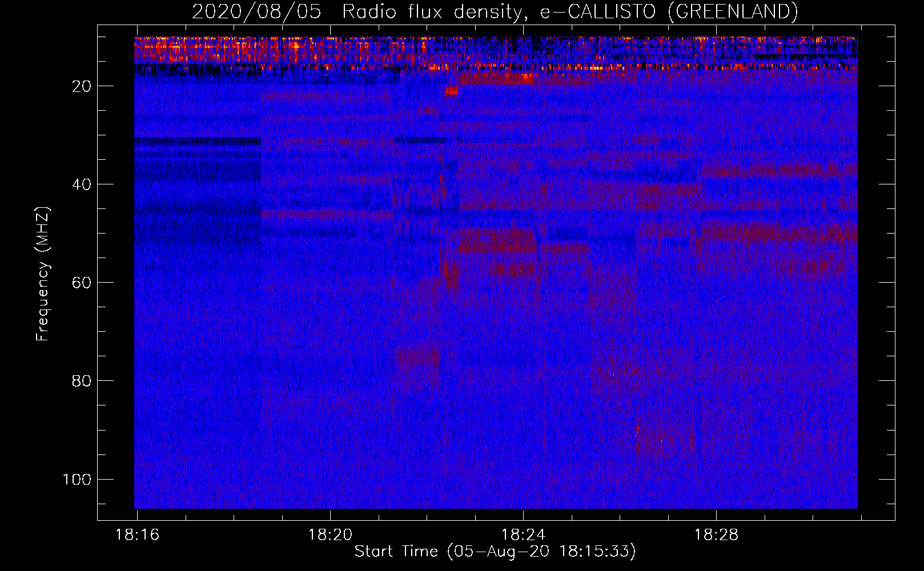Click the '60' frequency tick label
The height and width of the screenshot is (571, 924).
coord(82,283)
